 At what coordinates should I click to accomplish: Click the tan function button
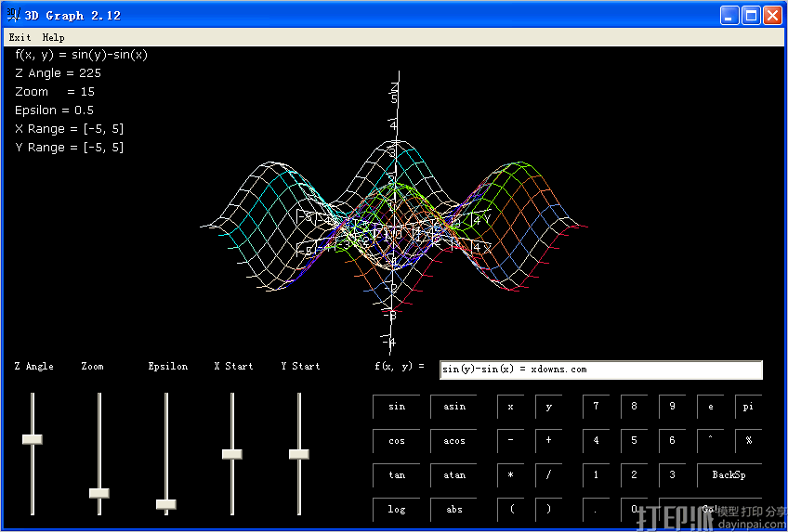coord(397,474)
